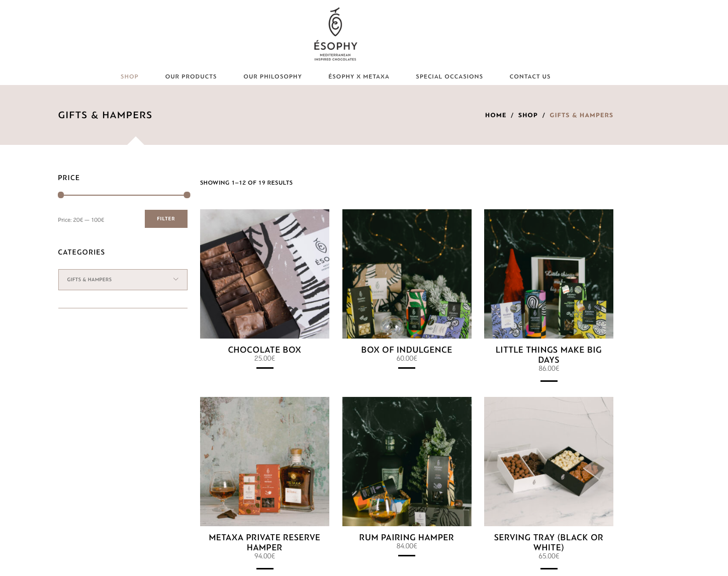Expand the Gifts & Hampers category dropdown

123,280
